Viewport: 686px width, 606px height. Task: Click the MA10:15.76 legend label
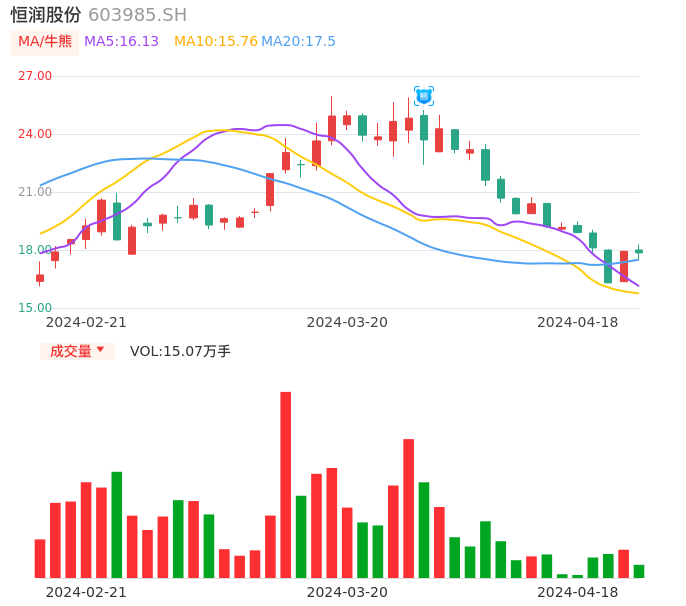tap(216, 42)
